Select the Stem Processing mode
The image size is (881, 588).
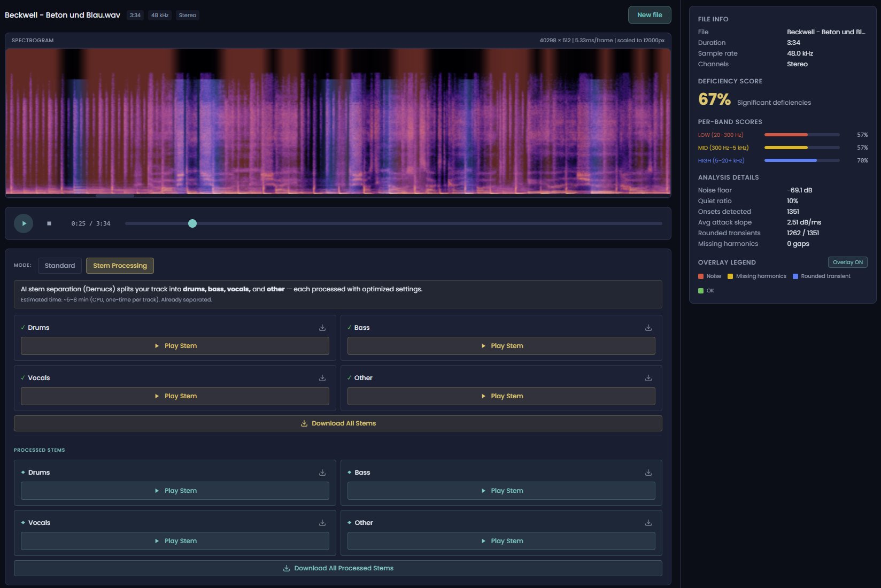coord(120,265)
